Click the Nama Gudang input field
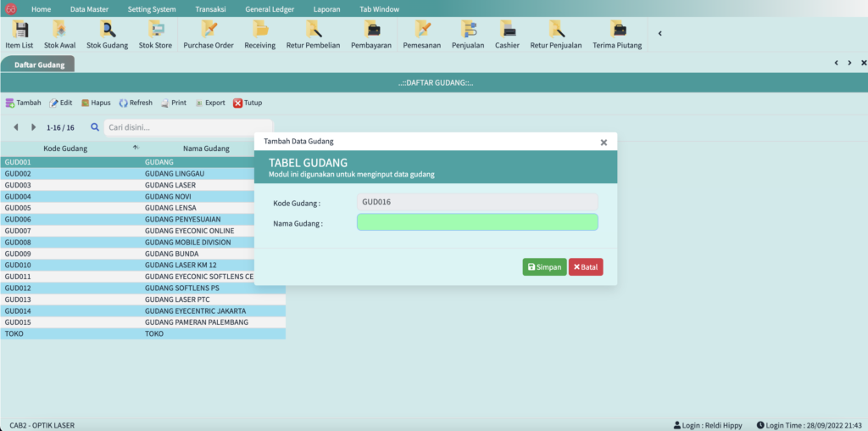Screen dimensions: 868x431 coord(477,222)
